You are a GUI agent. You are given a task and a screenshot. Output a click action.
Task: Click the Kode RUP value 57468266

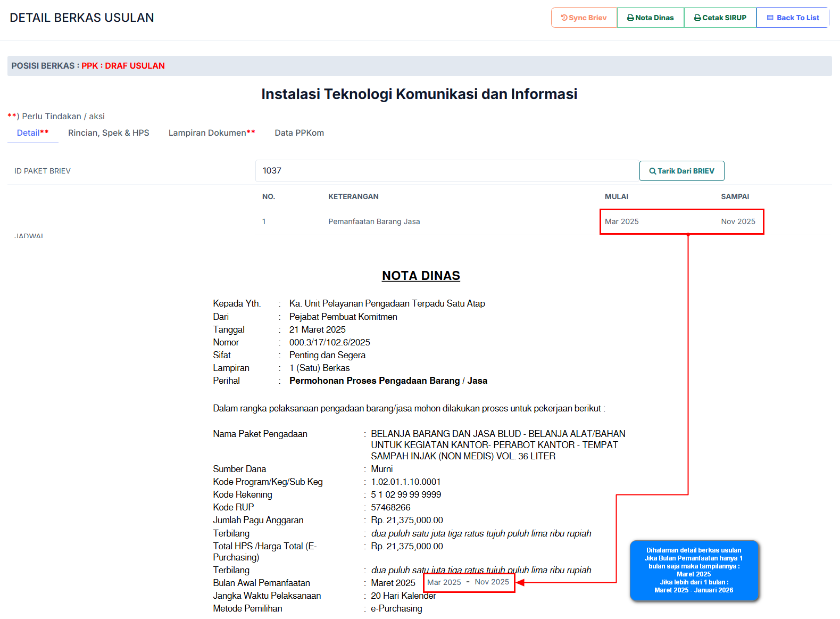pos(390,507)
